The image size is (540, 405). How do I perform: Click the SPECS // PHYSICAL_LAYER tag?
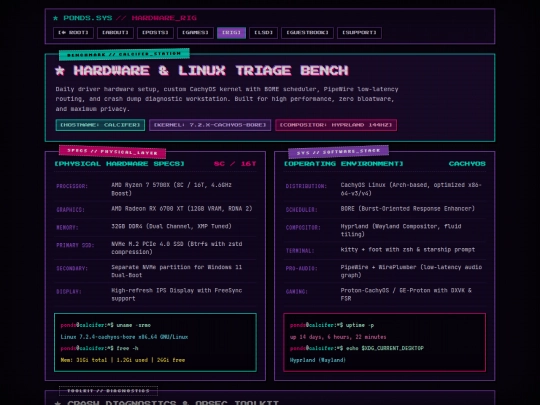tap(112, 152)
